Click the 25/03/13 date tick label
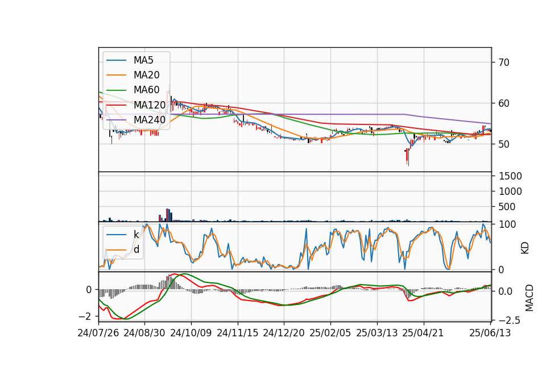 tap(377, 333)
